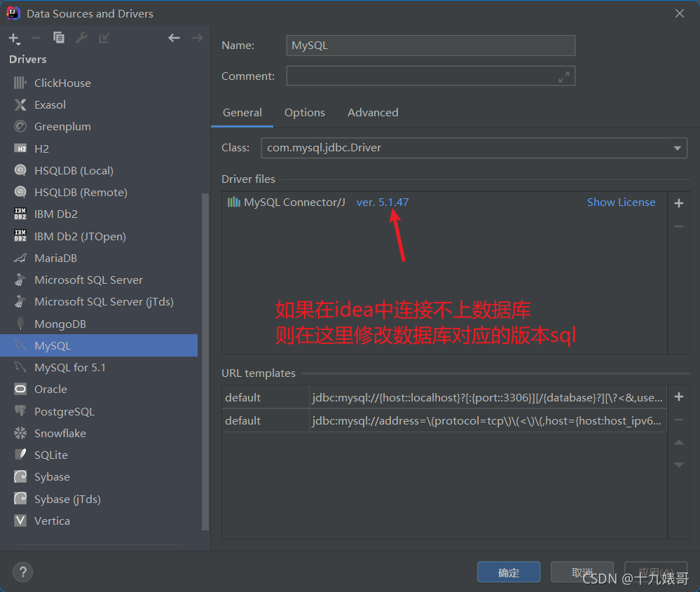Select Microsoft SQL Server driver entry

coord(99,280)
